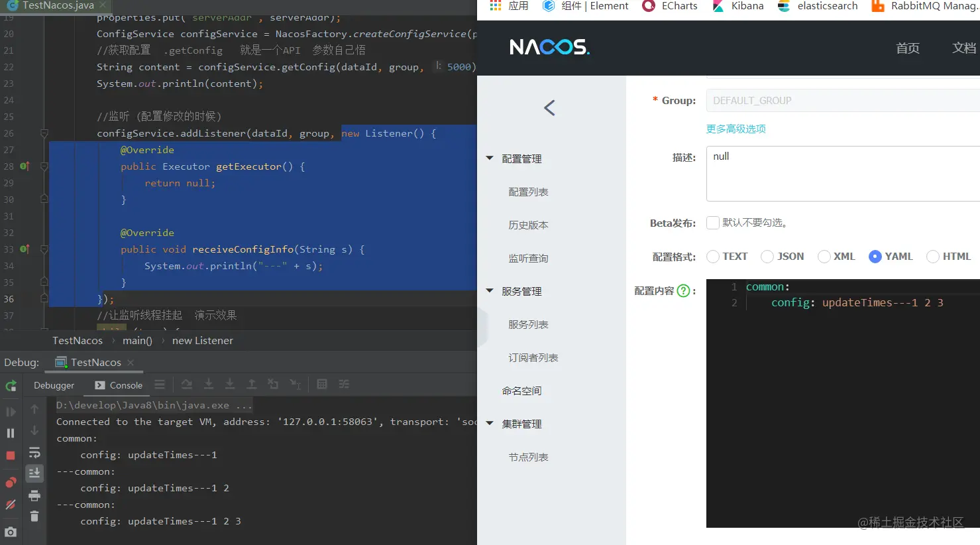980x545 pixels.
Task: Click the Step Out debugger icon
Action: [252, 385]
